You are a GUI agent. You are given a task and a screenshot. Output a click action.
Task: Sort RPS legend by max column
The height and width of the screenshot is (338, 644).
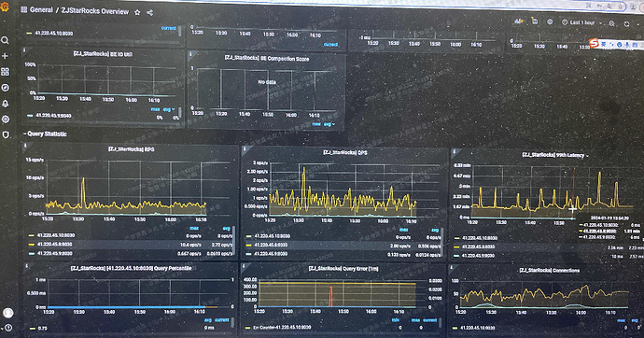(x=194, y=228)
